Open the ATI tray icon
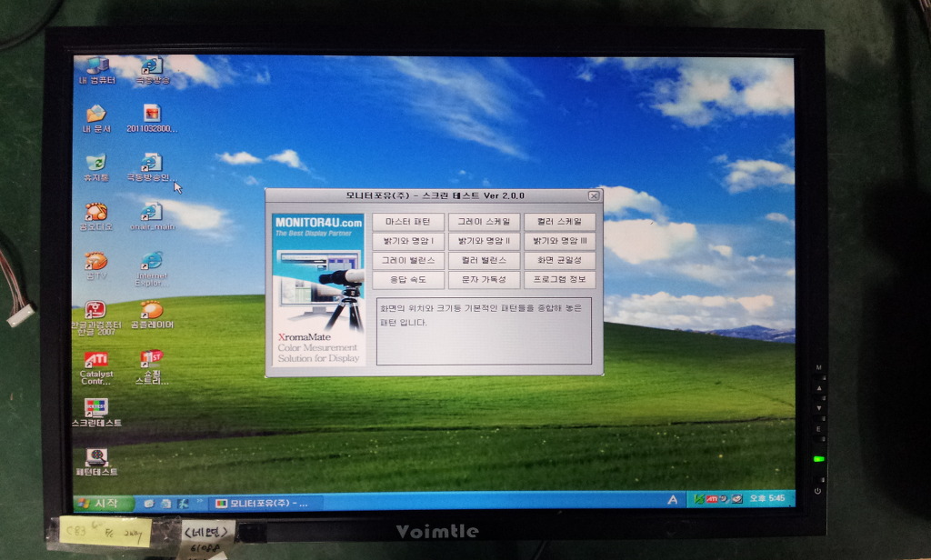This screenshot has width=931, height=560. [711, 499]
